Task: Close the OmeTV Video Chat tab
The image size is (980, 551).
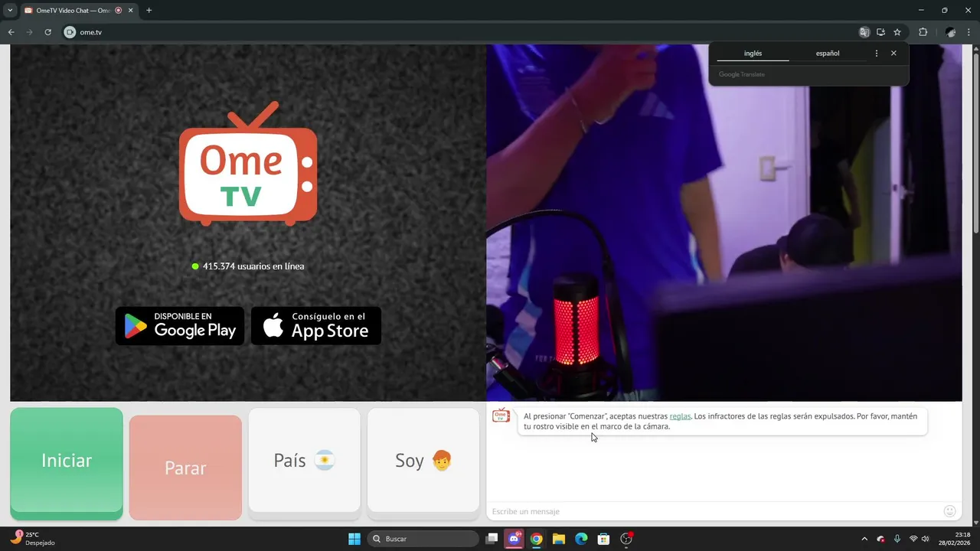Action: tap(130, 11)
